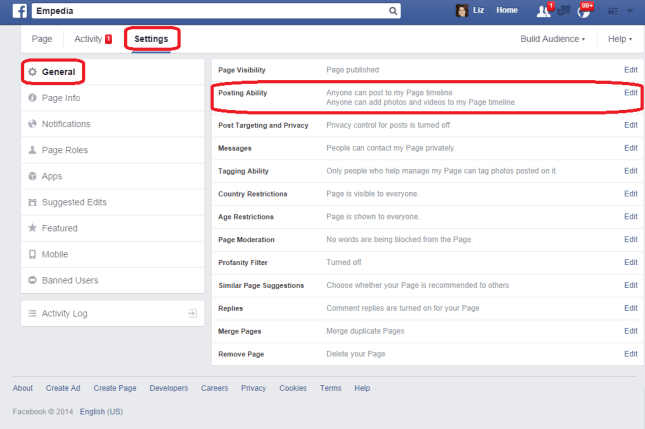
Task: Switch to the Activity tab
Action: 88,39
